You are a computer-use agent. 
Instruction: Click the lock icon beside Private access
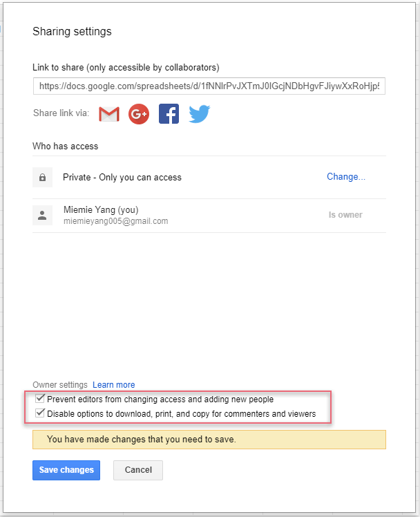pos(43,178)
